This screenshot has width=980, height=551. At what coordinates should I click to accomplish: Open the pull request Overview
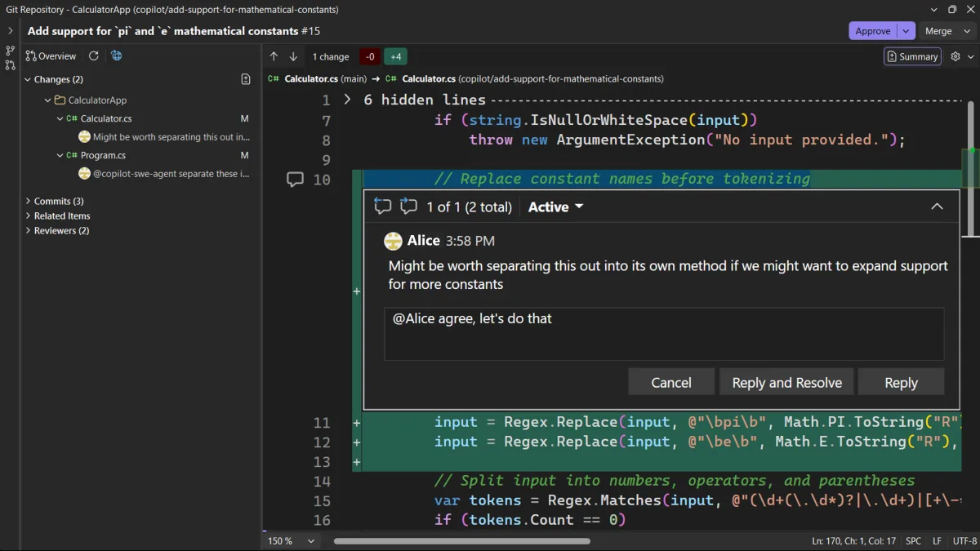click(51, 56)
